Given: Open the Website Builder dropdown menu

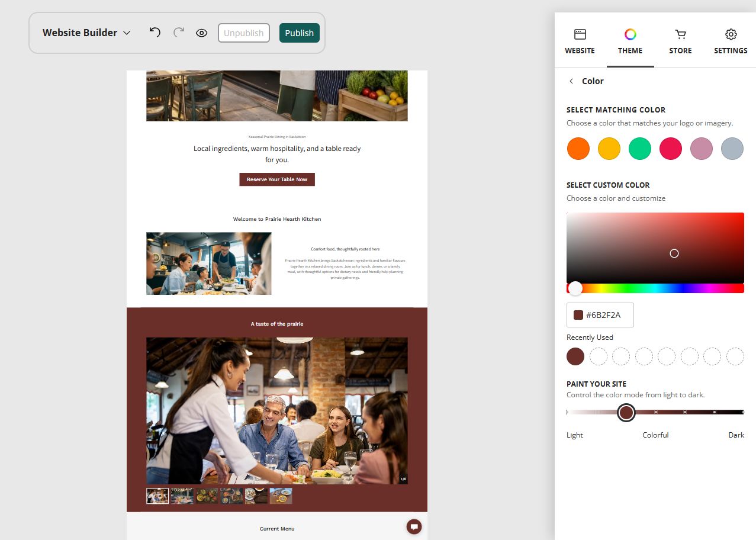Looking at the screenshot, I should tap(86, 33).
